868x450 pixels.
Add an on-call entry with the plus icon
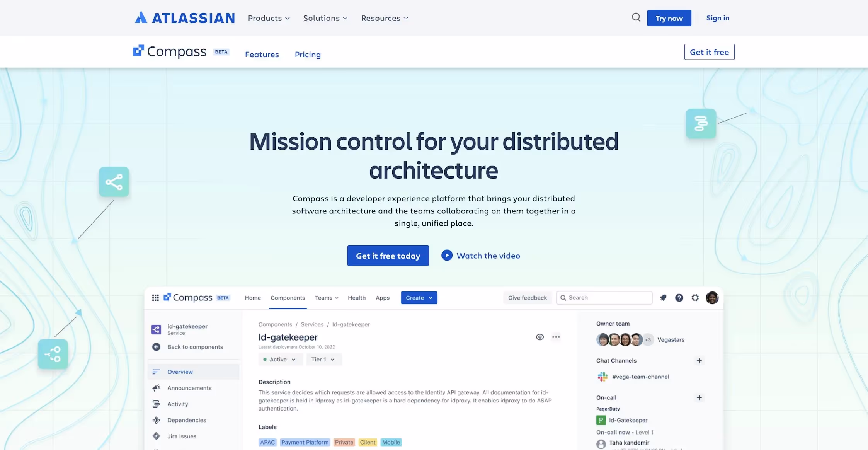click(x=699, y=398)
